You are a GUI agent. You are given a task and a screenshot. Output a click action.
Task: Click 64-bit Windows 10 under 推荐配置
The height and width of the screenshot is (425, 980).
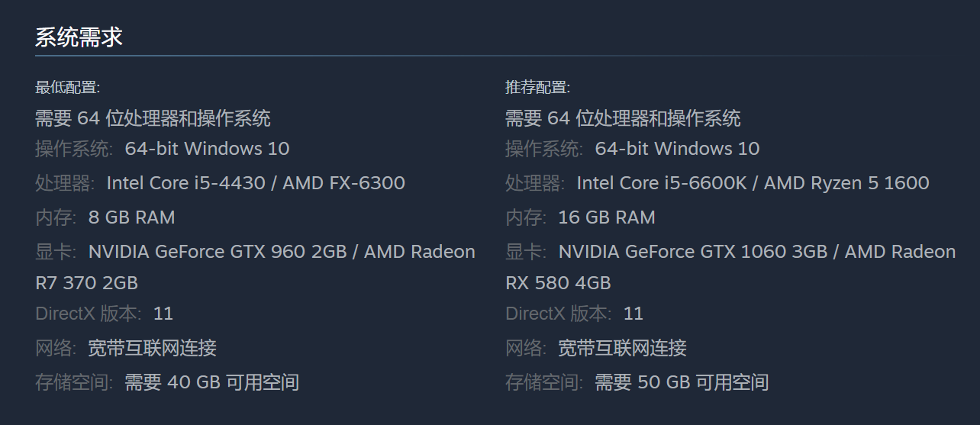coord(677,149)
